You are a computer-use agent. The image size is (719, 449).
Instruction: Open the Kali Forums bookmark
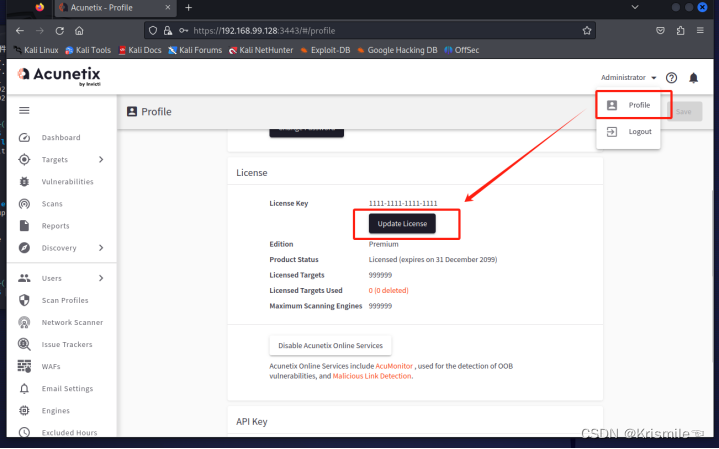tap(195, 50)
